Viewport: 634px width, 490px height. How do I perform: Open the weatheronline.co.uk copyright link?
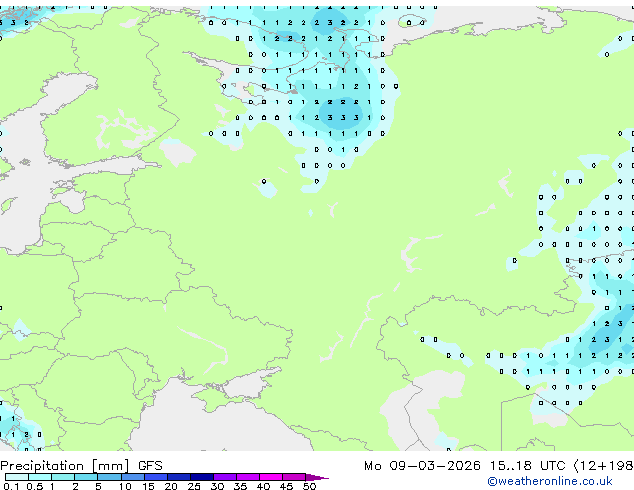click(549, 481)
